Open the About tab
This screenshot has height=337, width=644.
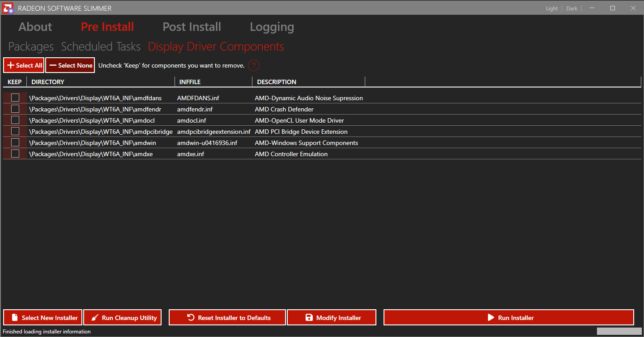click(35, 27)
